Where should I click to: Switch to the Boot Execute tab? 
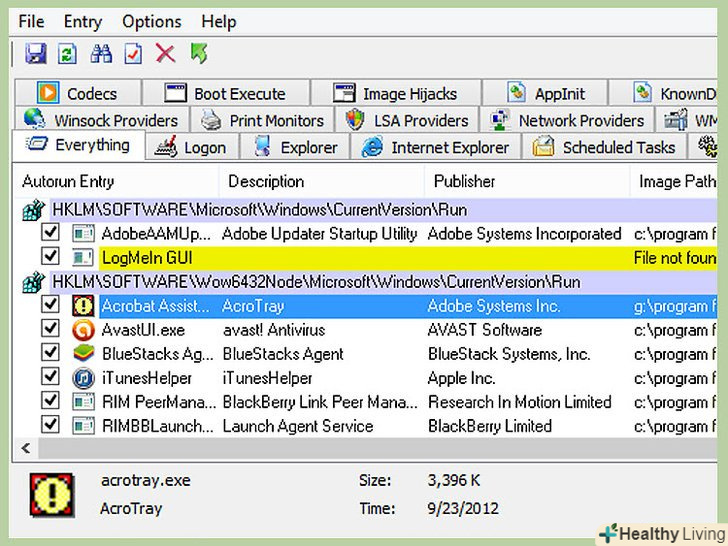[226, 93]
